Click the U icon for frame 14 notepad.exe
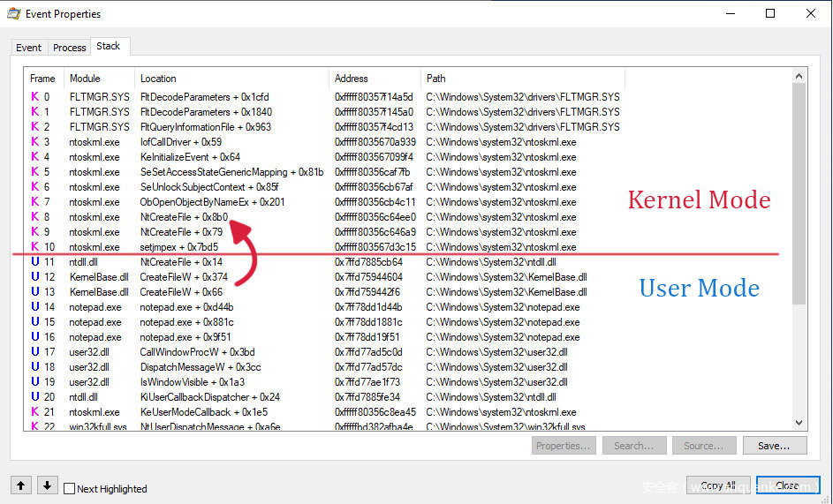 (34, 307)
